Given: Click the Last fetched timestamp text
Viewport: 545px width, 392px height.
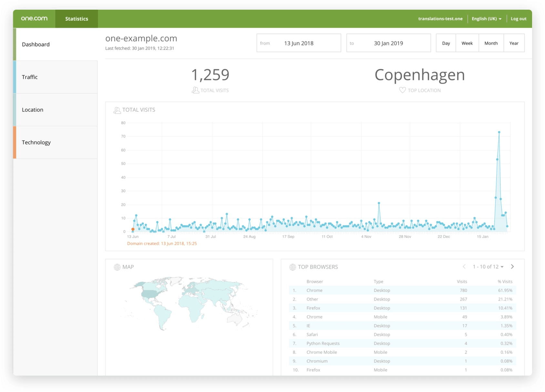Looking at the screenshot, I should coord(139,48).
